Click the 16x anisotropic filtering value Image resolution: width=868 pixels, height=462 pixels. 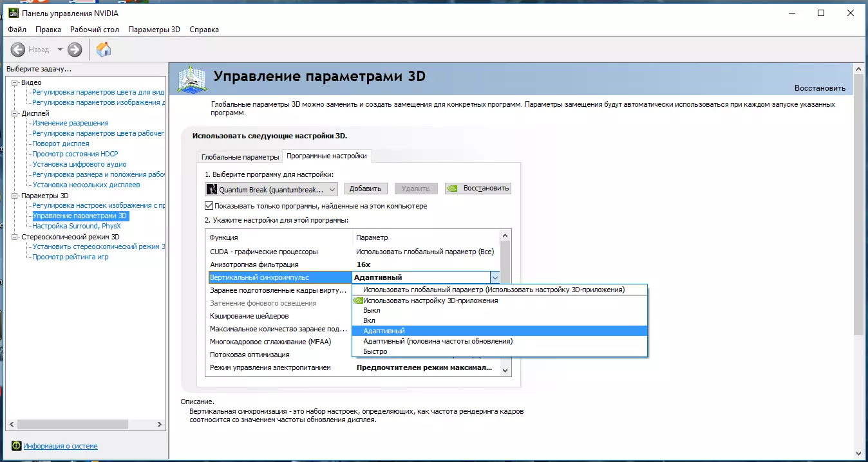pos(364,264)
